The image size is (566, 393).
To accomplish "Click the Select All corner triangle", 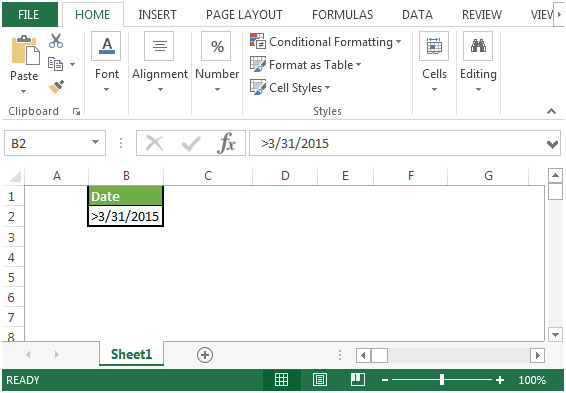I will tap(14, 176).
